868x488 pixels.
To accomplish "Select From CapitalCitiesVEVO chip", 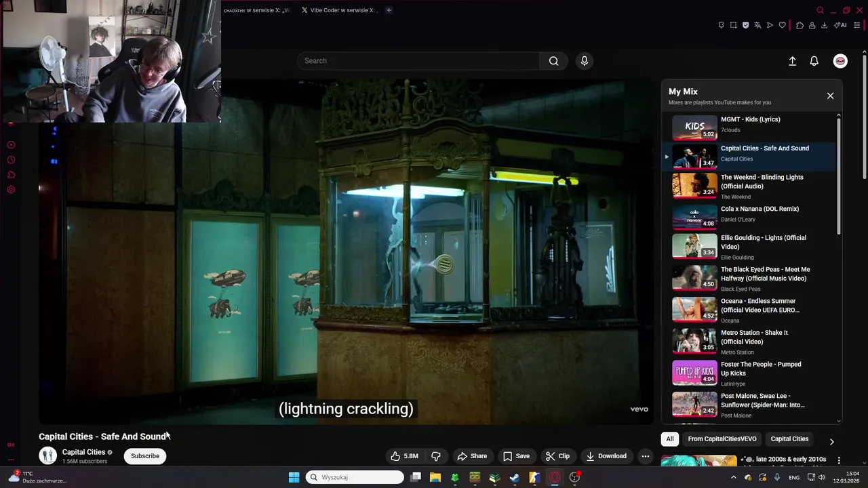I will click(722, 439).
